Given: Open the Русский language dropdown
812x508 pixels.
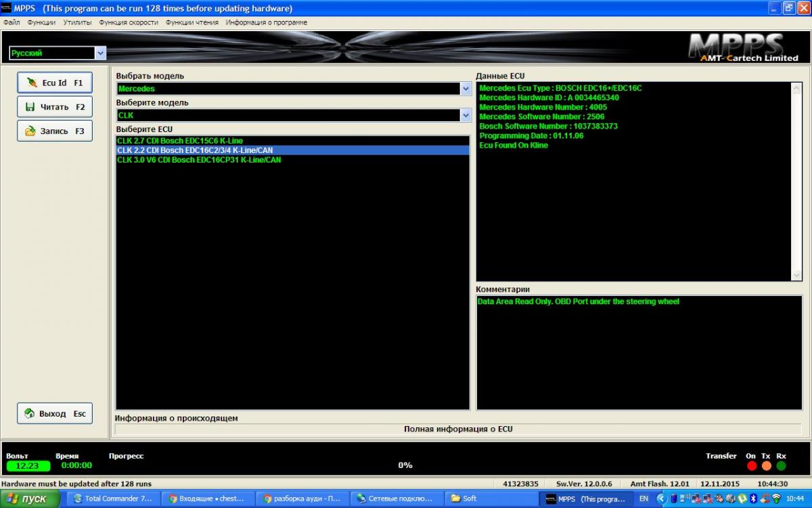Looking at the screenshot, I should coord(101,53).
